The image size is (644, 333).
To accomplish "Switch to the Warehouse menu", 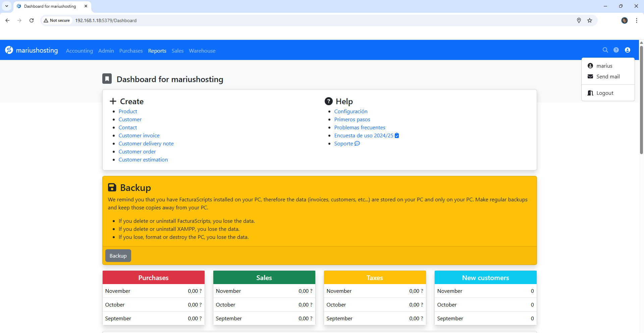I will pos(202,51).
